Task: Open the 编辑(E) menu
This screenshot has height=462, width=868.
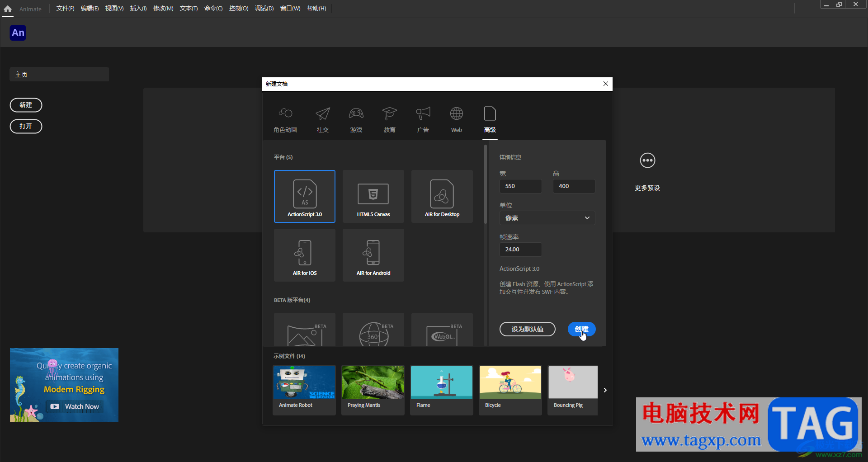Action: point(90,9)
